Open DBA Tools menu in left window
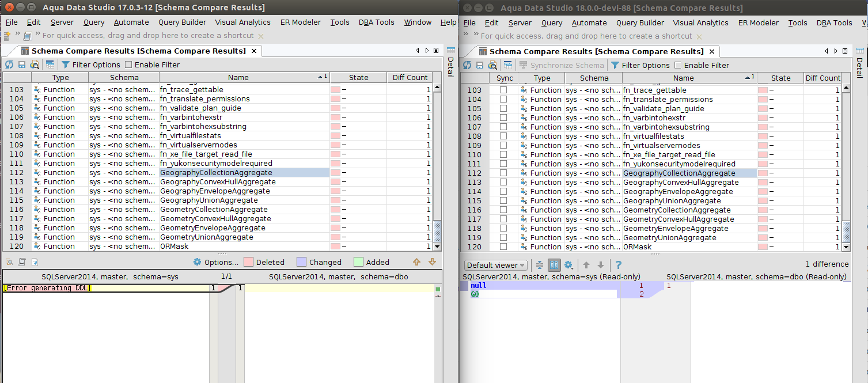This screenshot has width=868, height=383. click(x=376, y=22)
